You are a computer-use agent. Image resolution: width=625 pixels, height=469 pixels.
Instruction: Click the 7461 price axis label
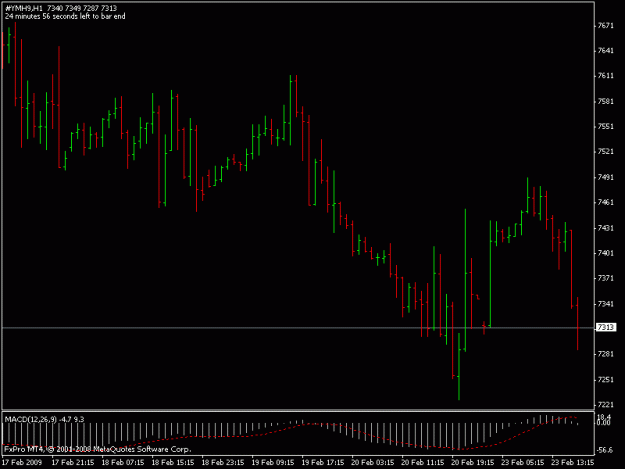(605, 202)
